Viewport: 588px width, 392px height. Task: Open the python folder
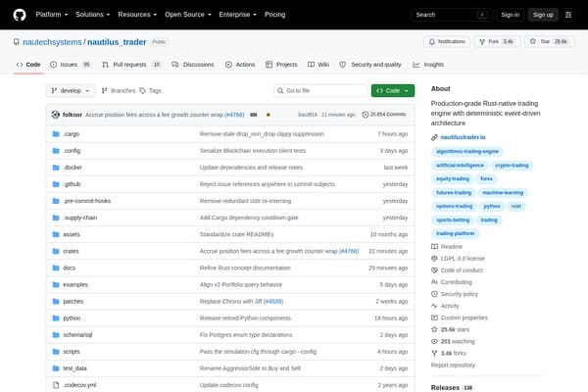pyautogui.click(x=72, y=318)
